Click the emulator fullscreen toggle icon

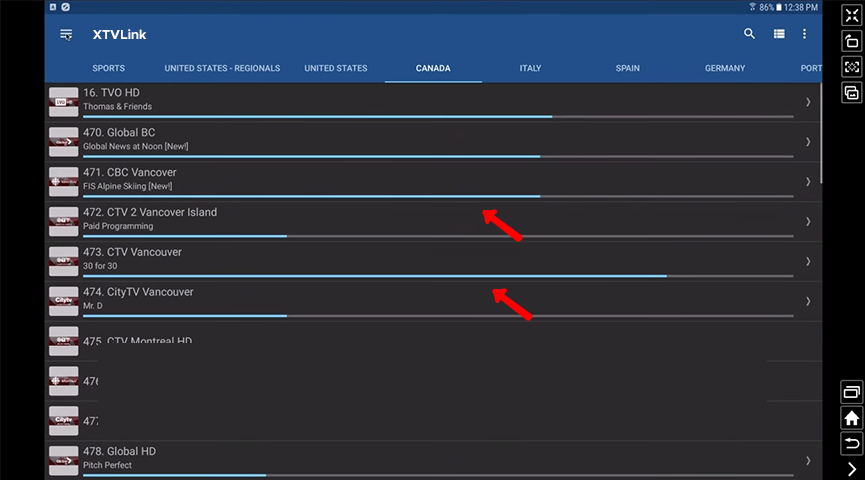click(852, 15)
